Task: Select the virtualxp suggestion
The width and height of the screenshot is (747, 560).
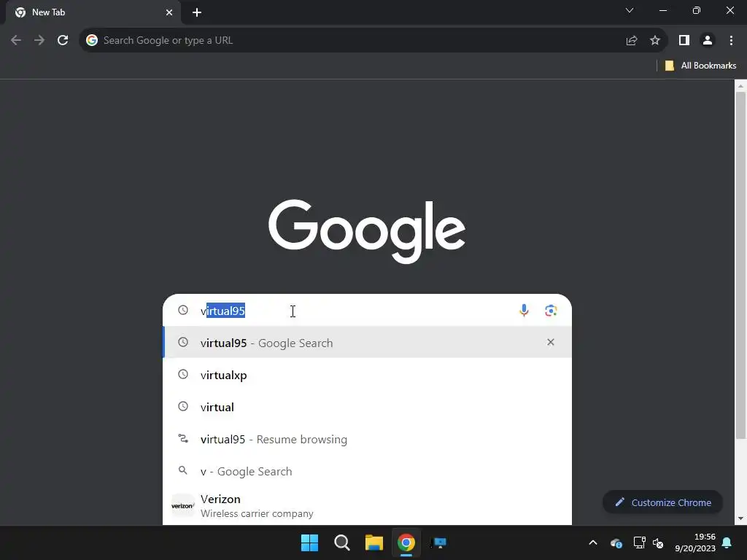Action: (367, 375)
